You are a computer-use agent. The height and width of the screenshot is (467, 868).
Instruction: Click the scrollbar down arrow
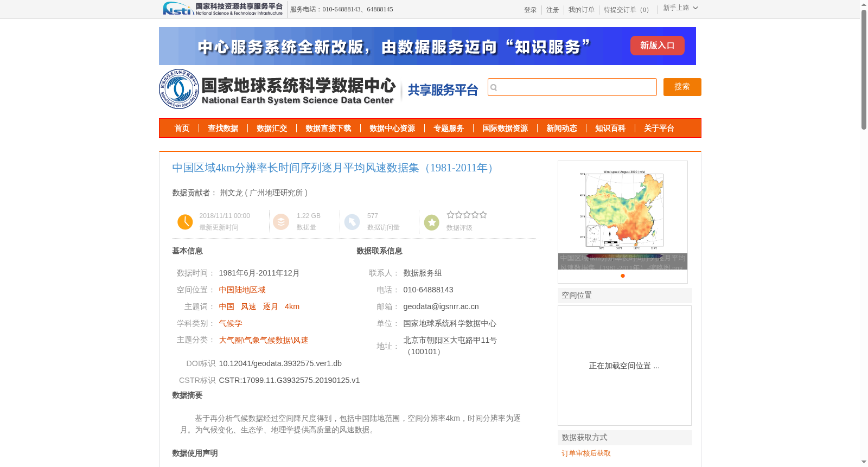tap(864, 462)
